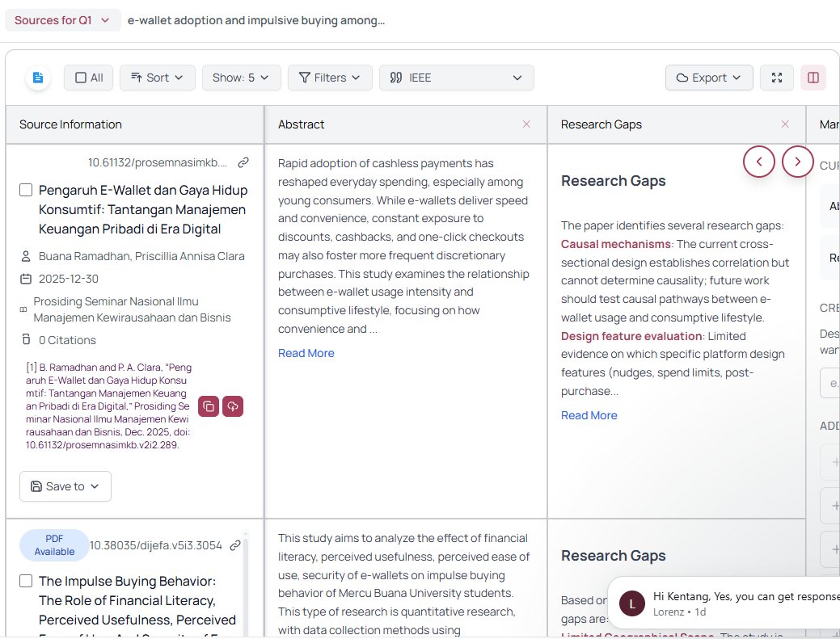Select The Impulse Buying Behavior paper checkbox
The image size is (840, 639).
[x=26, y=581]
